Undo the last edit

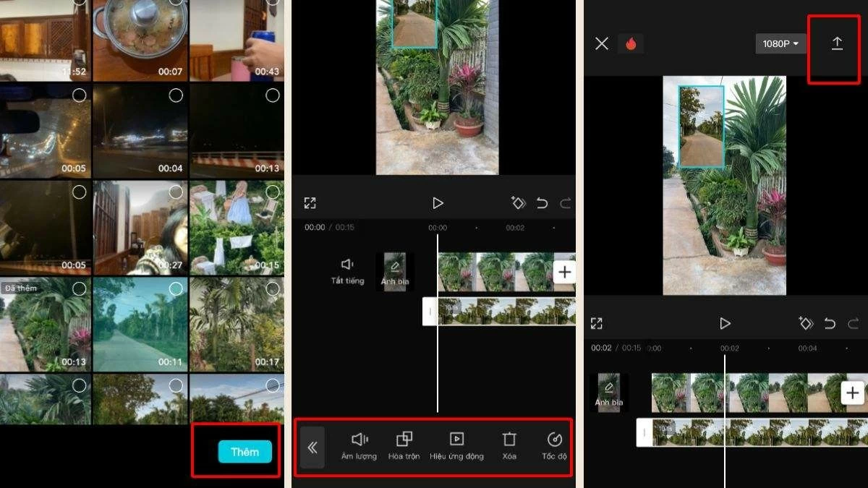click(x=542, y=203)
